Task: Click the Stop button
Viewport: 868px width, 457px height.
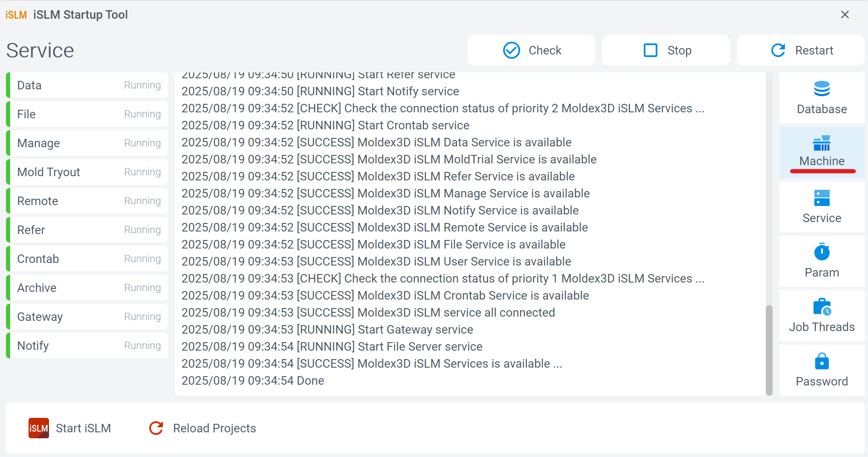Action: (x=666, y=50)
